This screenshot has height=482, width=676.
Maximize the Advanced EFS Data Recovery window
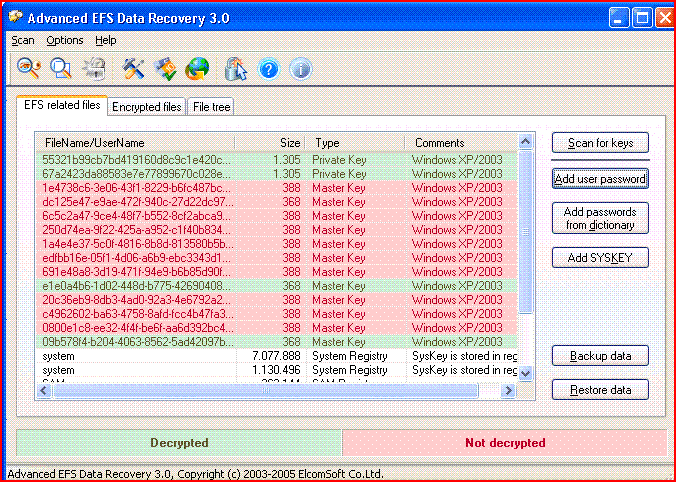point(642,19)
